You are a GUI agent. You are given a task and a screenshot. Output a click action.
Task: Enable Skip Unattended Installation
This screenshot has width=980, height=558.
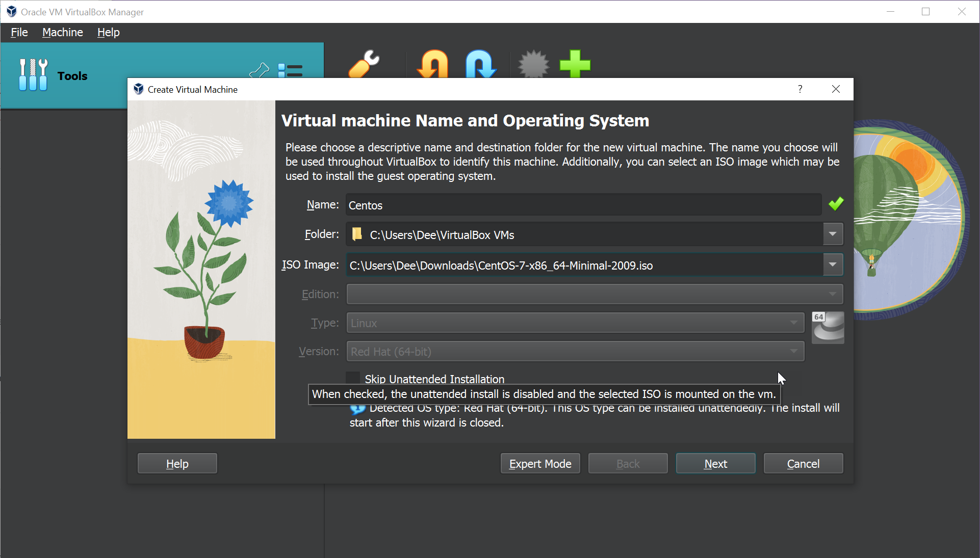pyautogui.click(x=352, y=377)
